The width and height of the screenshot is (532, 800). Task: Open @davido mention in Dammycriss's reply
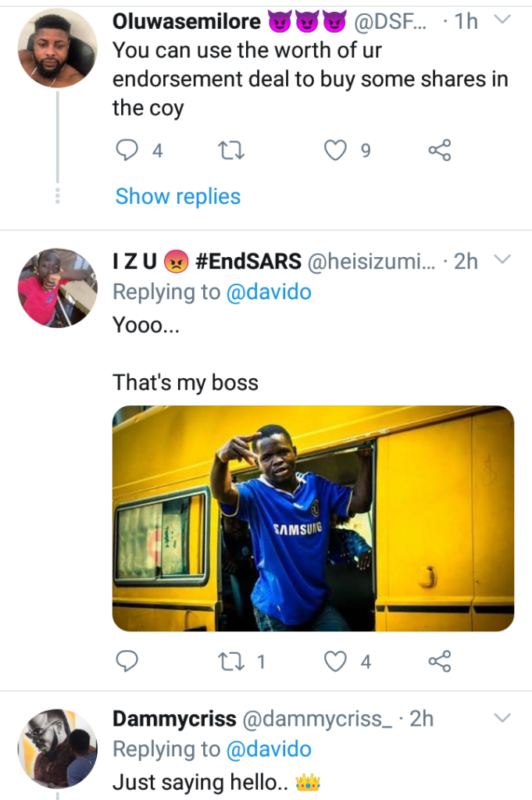click(x=269, y=749)
